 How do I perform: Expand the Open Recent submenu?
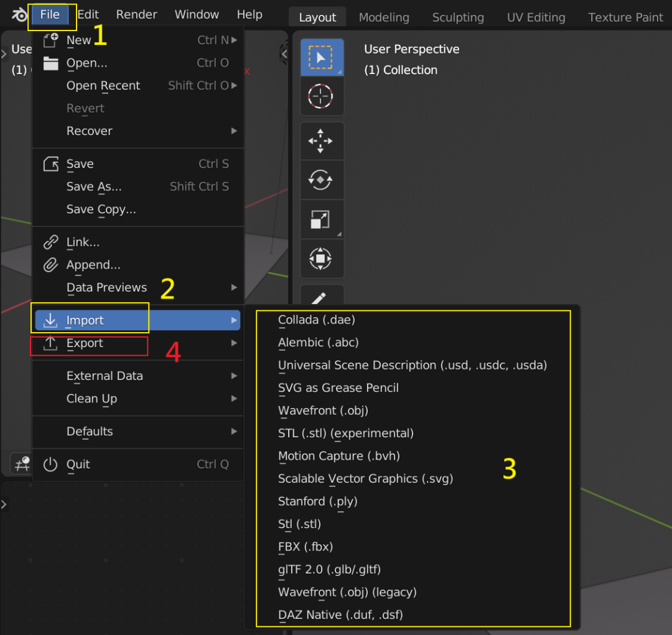click(x=138, y=85)
